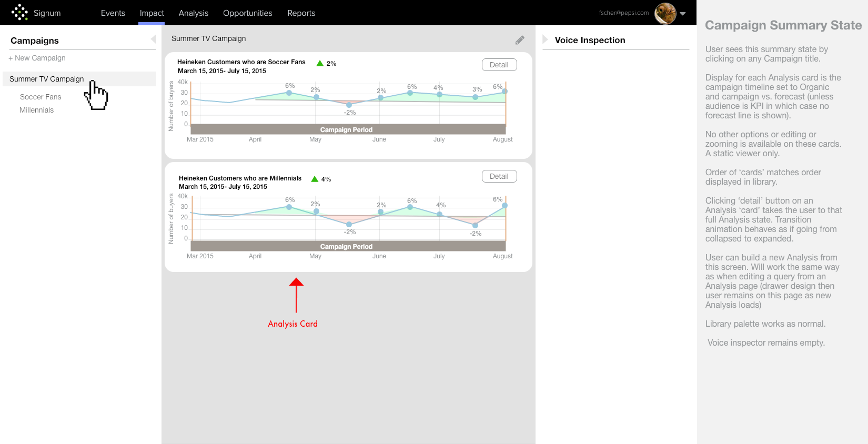This screenshot has width=868, height=444.
Task: Switch to the Reports tab
Action: click(301, 13)
